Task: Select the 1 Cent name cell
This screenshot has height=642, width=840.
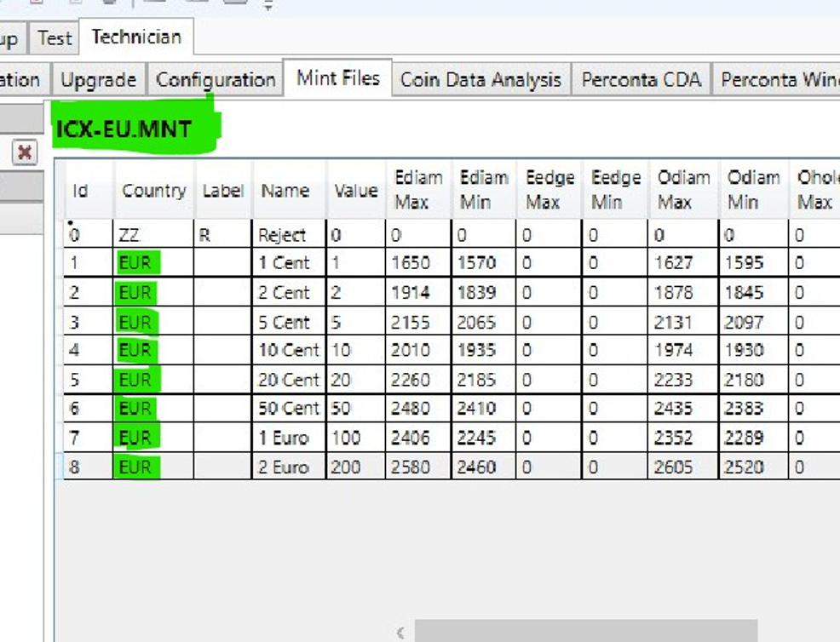Action: click(x=288, y=262)
